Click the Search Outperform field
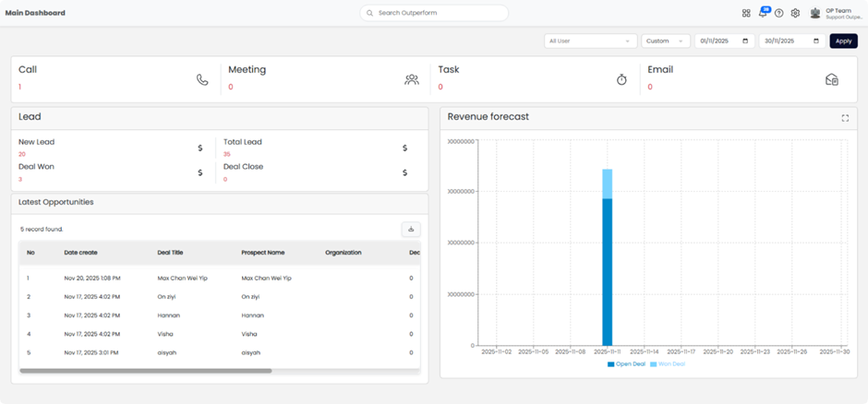 434,13
